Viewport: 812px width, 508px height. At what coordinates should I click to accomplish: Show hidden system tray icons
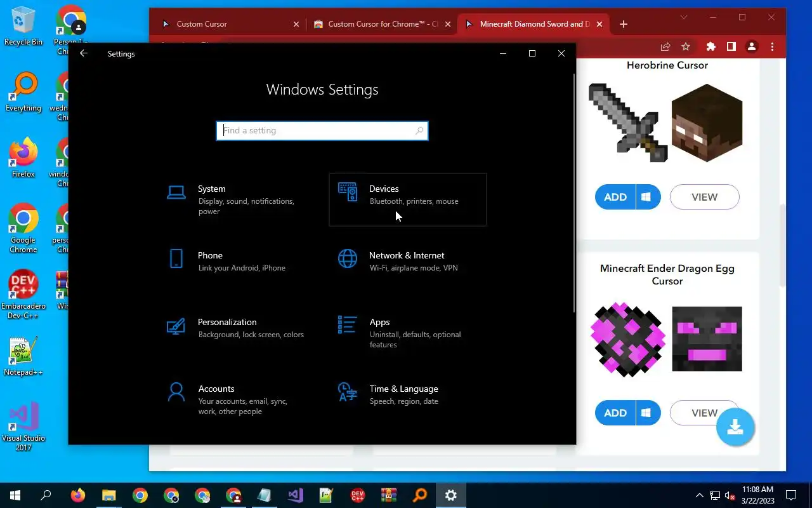pyautogui.click(x=699, y=495)
